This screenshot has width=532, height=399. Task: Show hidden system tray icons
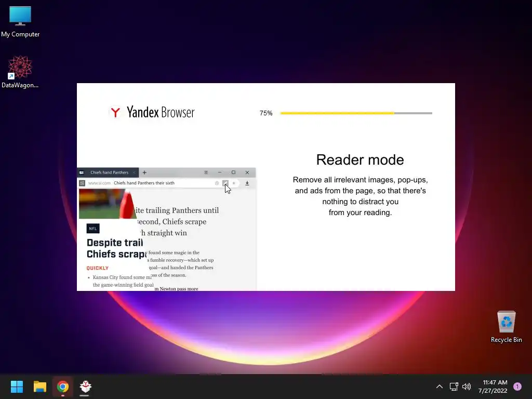(439, 387)
